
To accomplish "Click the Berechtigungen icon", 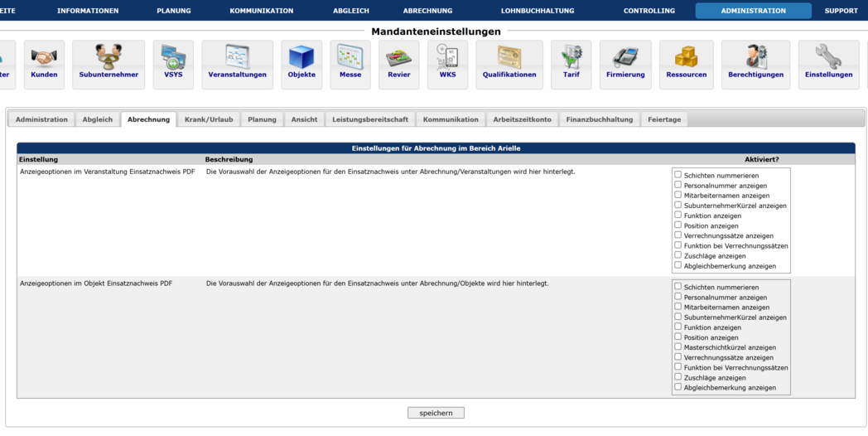I will (755, 57).
